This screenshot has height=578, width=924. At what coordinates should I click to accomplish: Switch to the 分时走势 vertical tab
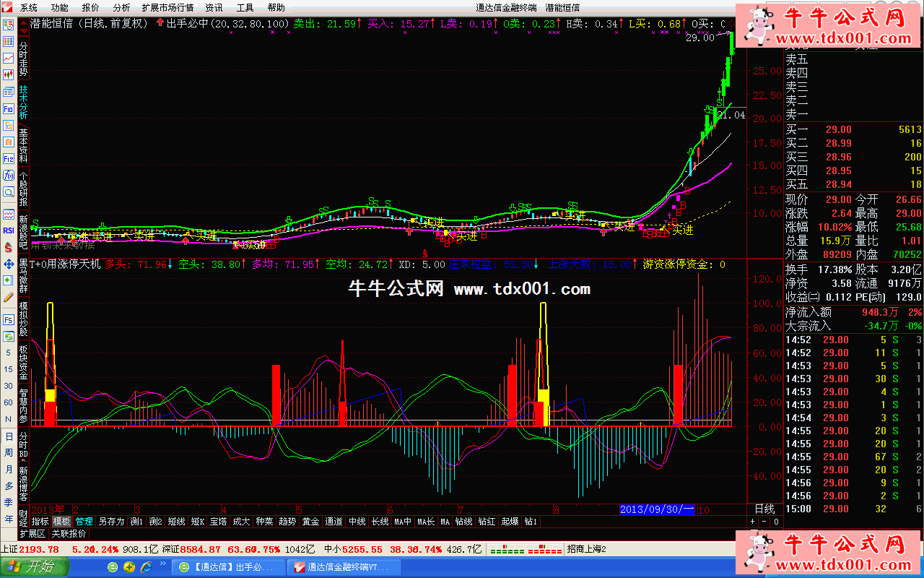point(23,58)
